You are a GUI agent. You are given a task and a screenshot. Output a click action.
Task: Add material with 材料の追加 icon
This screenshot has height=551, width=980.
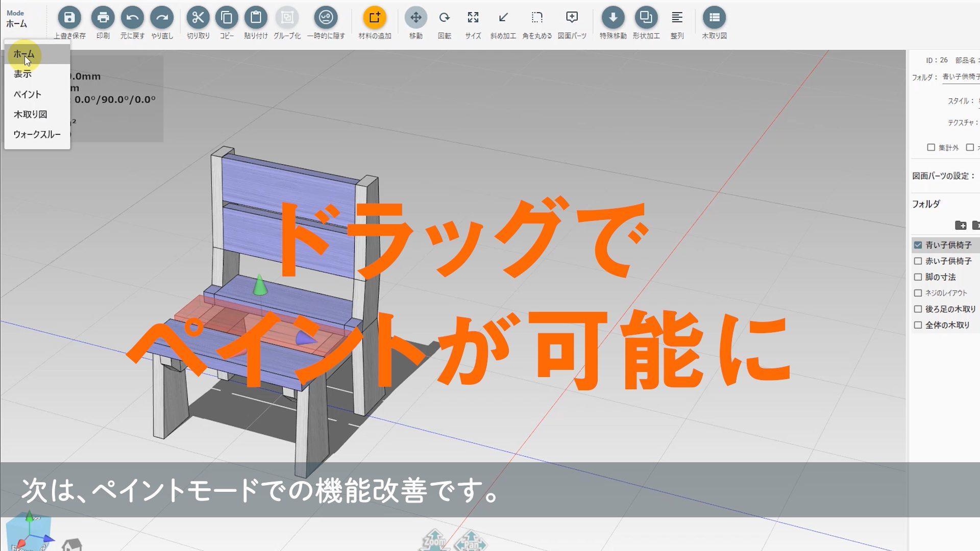click(375, 18)
